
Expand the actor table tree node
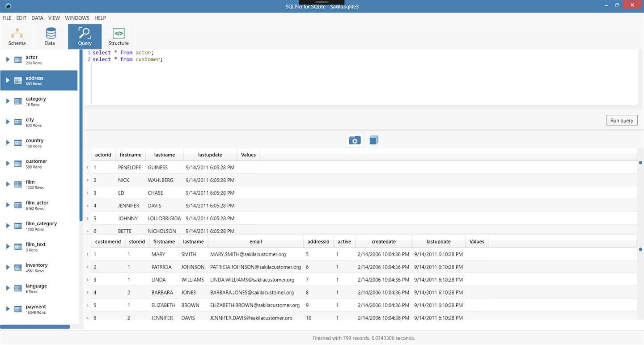pos(8,59)
